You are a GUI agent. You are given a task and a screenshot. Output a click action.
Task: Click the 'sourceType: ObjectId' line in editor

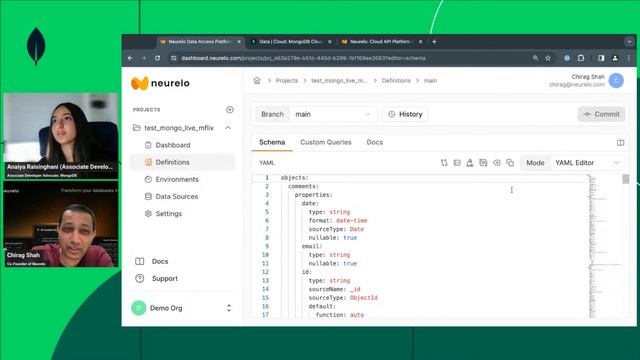click(x=343, y=298)
